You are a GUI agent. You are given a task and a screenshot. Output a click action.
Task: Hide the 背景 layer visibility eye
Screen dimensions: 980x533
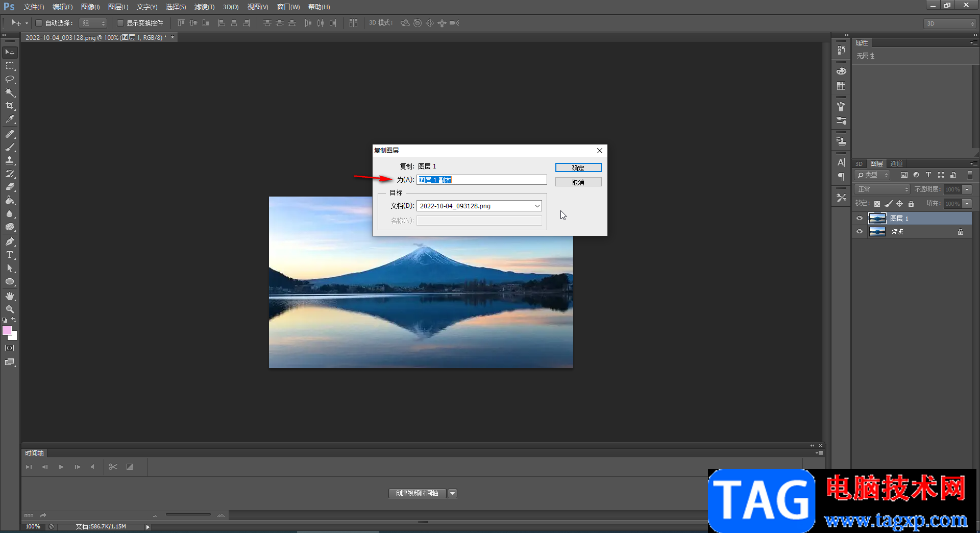pos(860,232)
